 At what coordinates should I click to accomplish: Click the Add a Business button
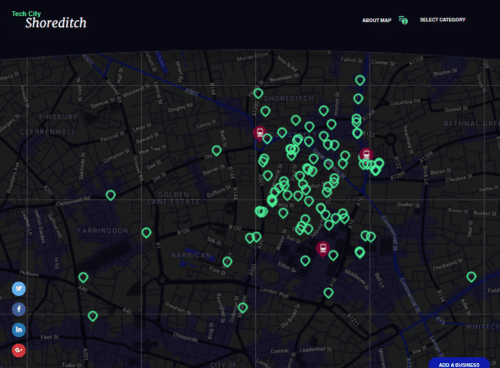pyautogui.click(x=459, y=364)
